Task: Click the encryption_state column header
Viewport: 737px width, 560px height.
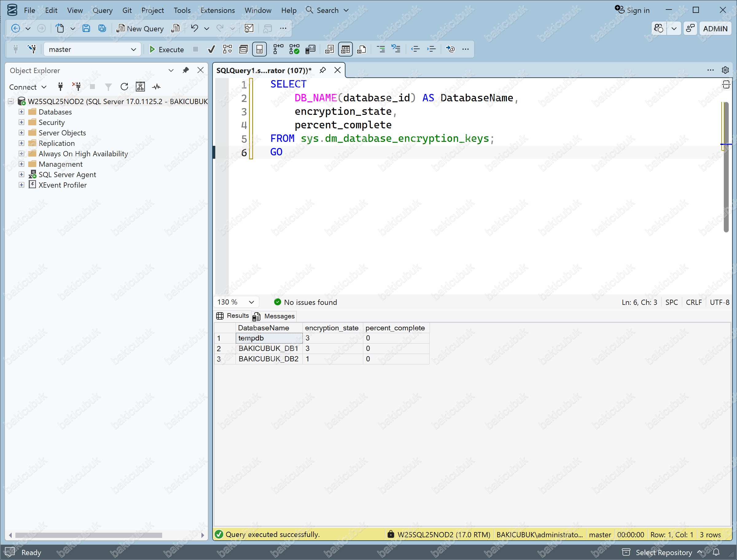Action: click(x=332, y=328)
